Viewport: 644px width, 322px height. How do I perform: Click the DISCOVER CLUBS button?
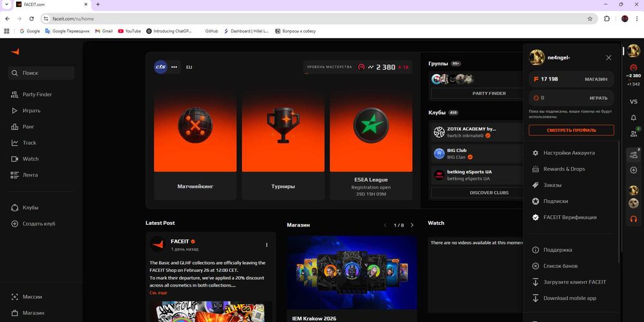click(489, 193)
